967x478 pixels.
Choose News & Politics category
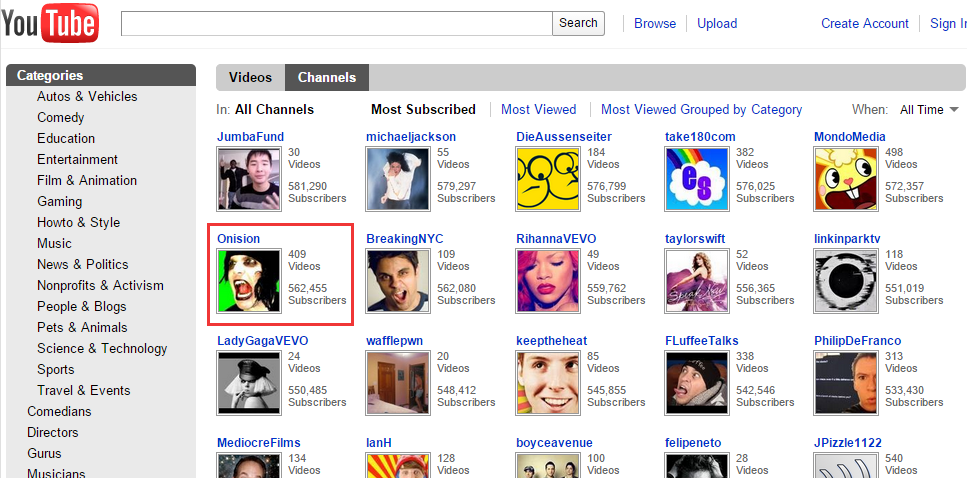click(83, 264)
